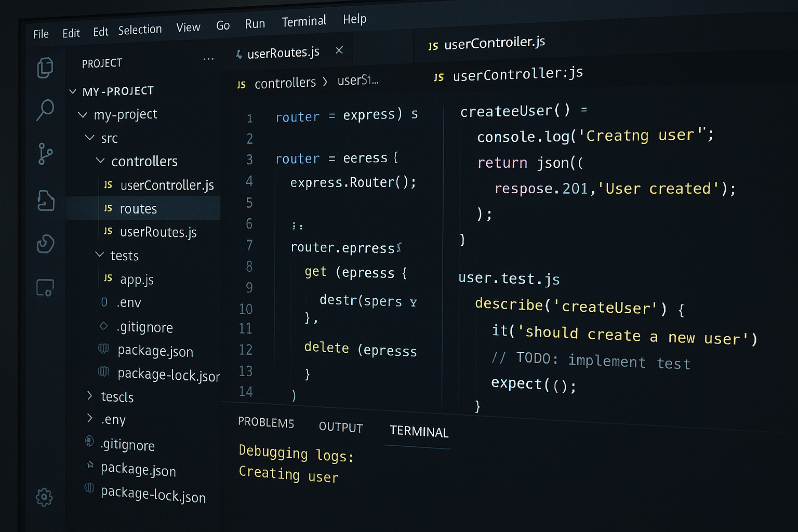Image resolution: width=798 pixels, height=532 pixels.
Task: Close the userRoutes.js editor tab
Action: click(339, 50)
